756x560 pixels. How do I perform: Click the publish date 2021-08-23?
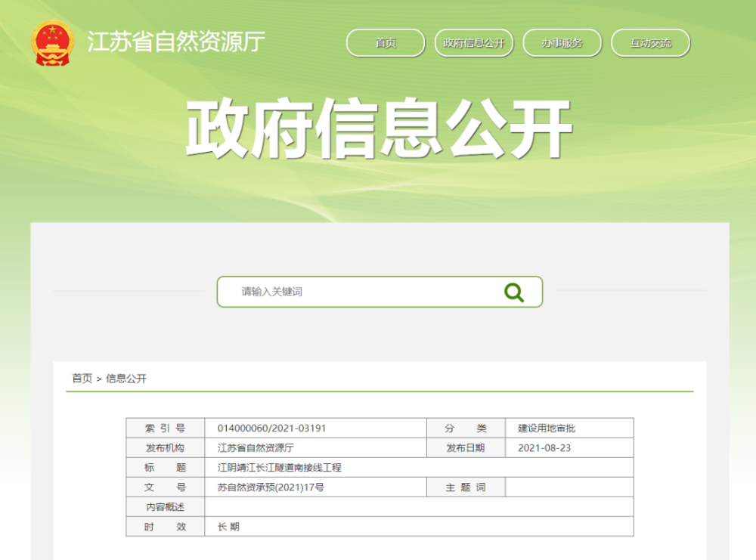[x=544, y=448]
